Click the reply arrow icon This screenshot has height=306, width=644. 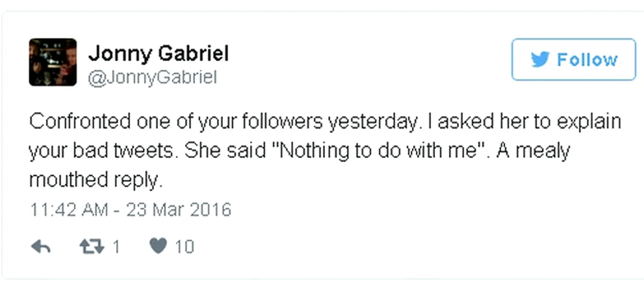41,247
